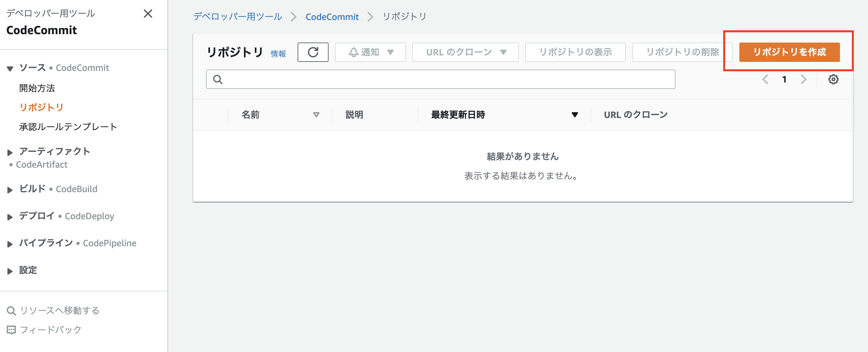Go to previous page arrow
The image size is (868, 352).
click(765, 80)
